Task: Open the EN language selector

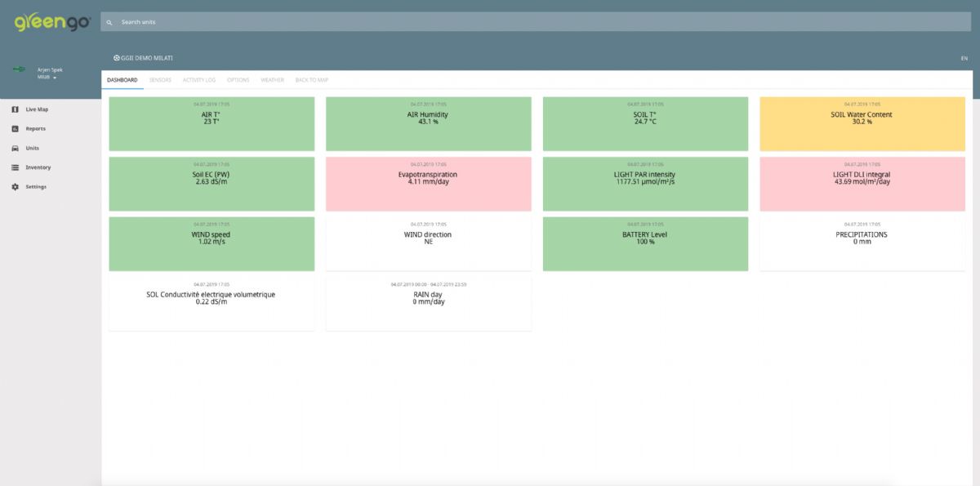Action: [x=964, y=59]
